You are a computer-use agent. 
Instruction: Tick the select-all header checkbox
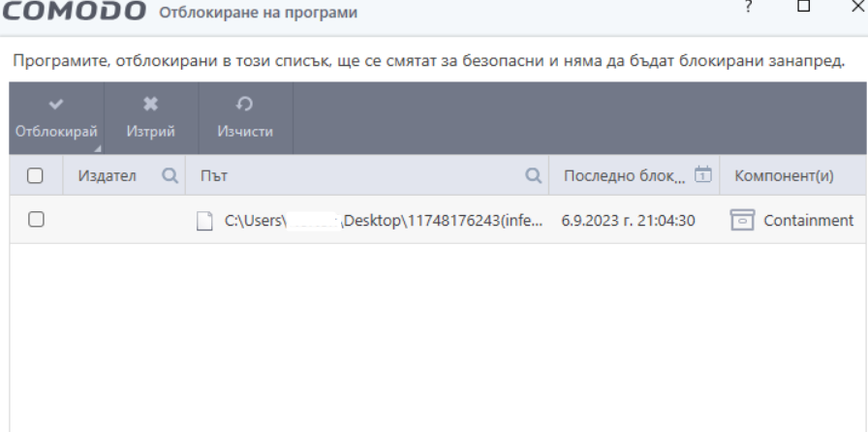point(35,175)
